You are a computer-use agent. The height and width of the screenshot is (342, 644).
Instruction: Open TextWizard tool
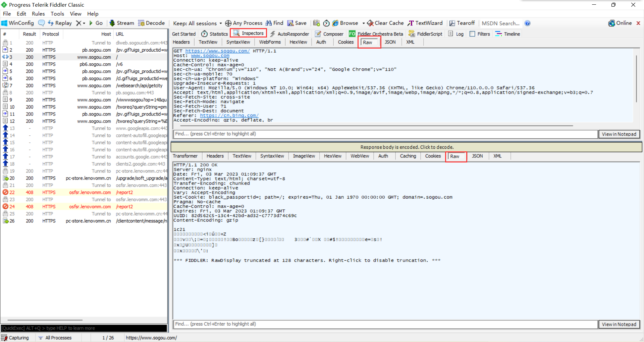[x=425, y=23]
